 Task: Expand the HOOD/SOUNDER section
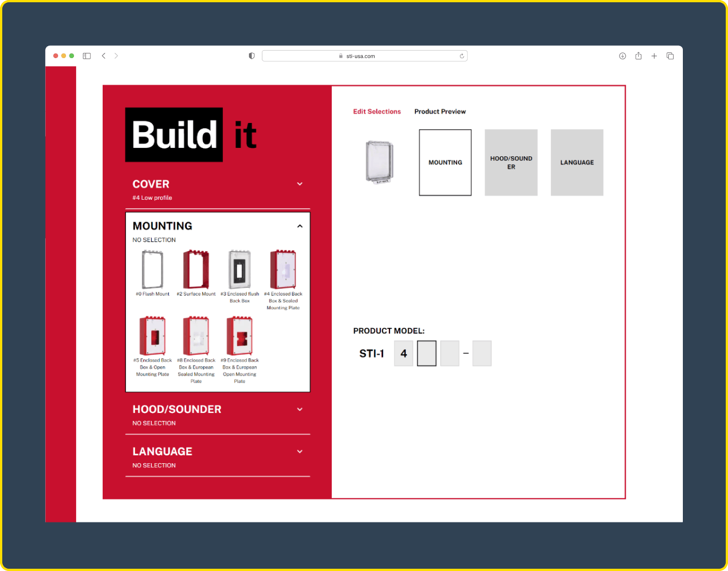point(300,410)
